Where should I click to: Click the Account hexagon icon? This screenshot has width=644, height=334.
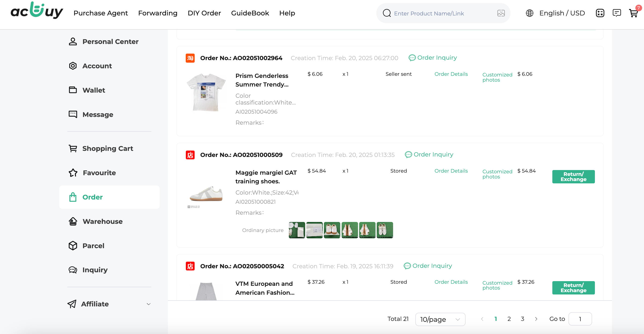point(73,66)
